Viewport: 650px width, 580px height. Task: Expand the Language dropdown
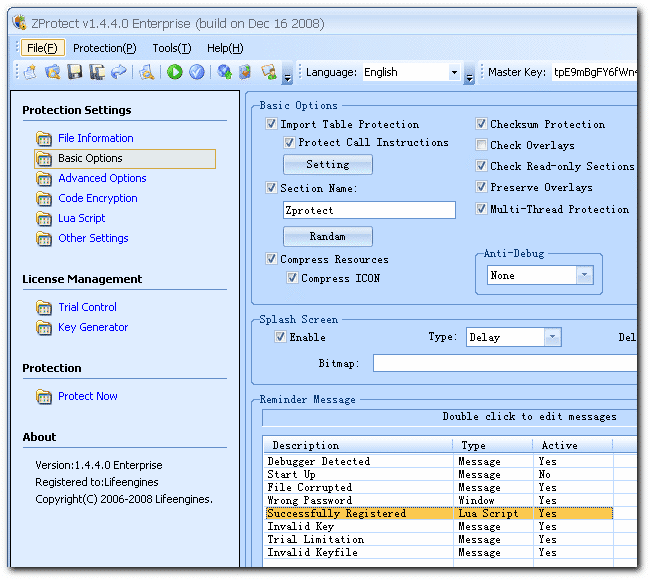pos(454,73)
